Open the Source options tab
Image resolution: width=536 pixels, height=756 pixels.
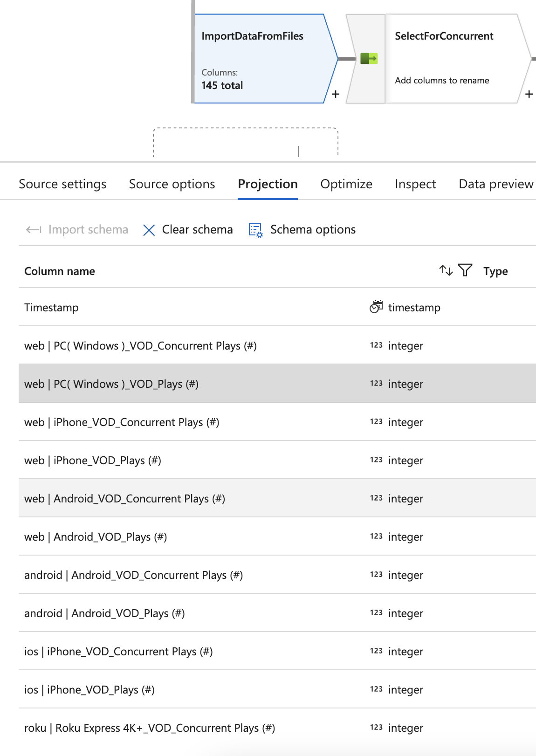point(172,184)
